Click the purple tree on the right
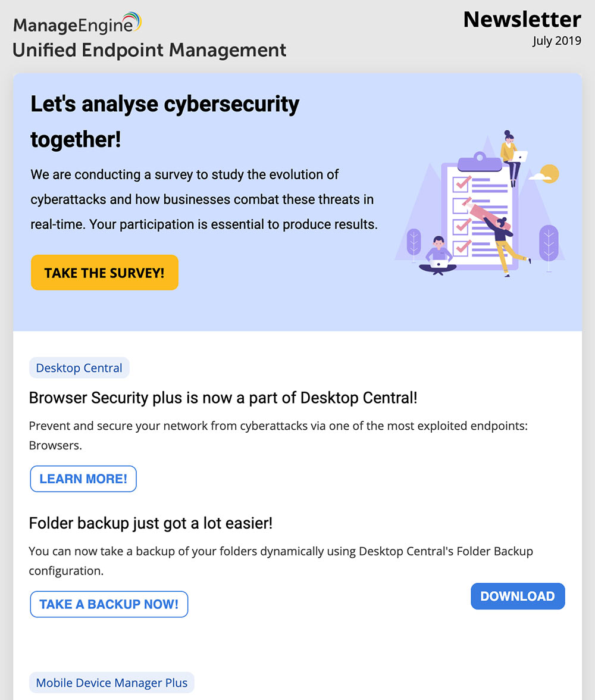The height and width of the screenshot is (700, 595). (x=548, y=243)
